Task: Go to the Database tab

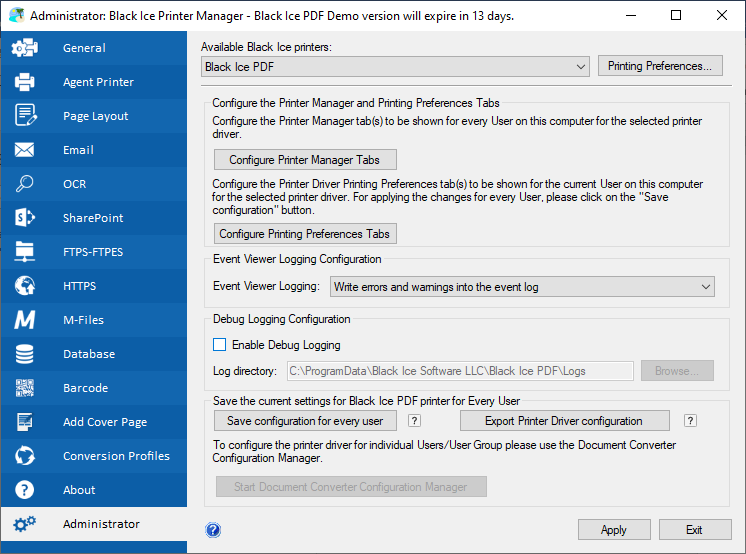Action: [x=88, y=354]
